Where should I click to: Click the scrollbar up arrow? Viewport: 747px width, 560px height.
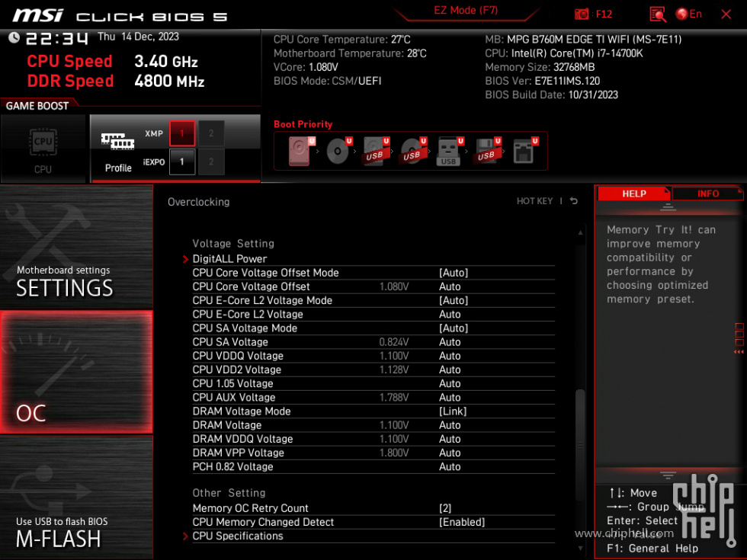pos(580,233)
